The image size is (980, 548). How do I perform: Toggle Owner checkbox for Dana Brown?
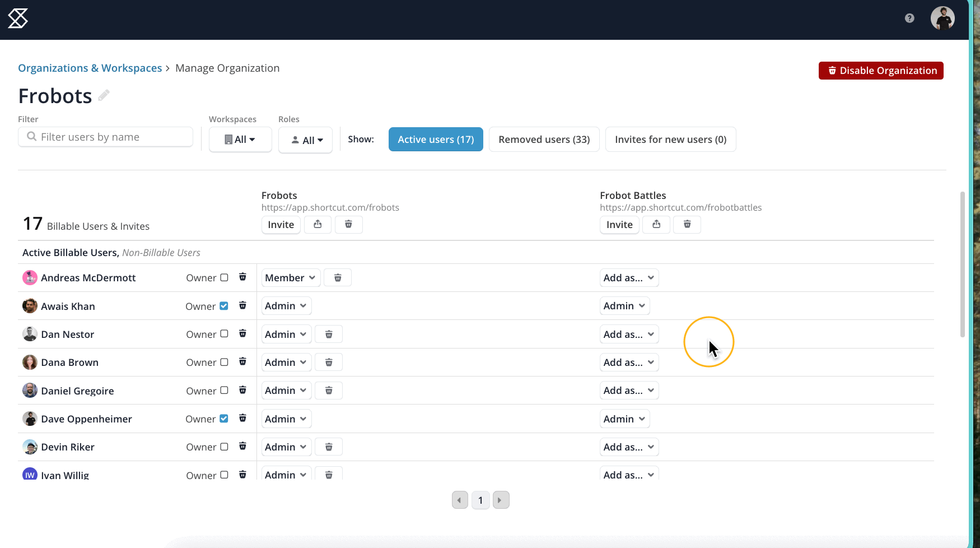coord(224,362)
